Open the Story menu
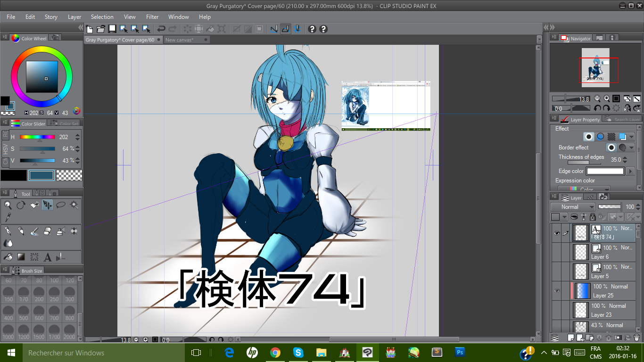Image resolution: width=644 pixels, height=362 pixels. tap(51, 16)
